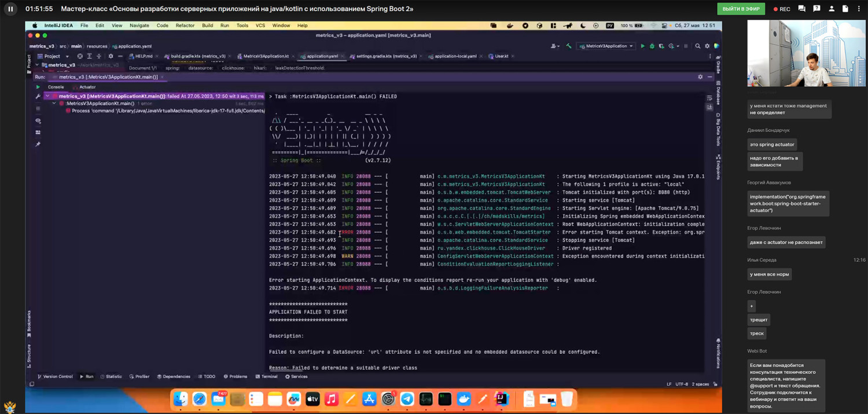Select the Process 'command' error row

165,111
